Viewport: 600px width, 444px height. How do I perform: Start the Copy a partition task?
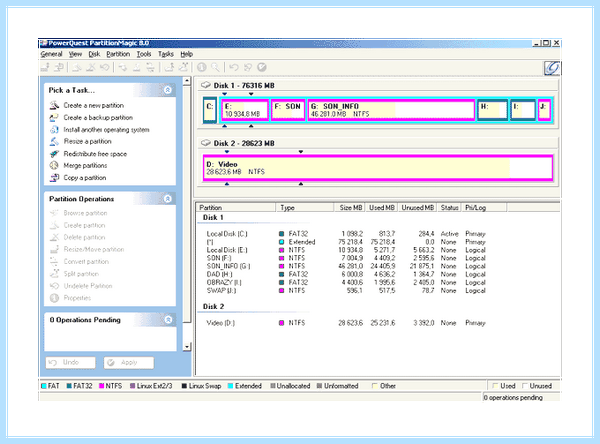78,178
